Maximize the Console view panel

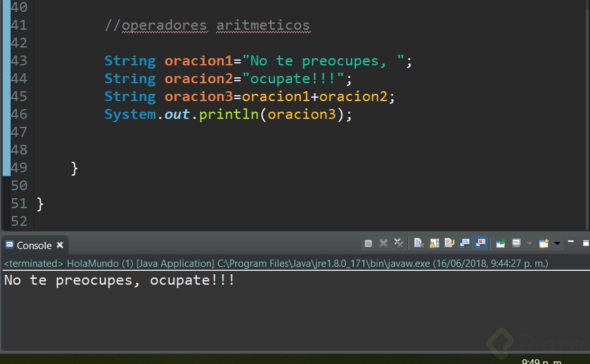586,243
